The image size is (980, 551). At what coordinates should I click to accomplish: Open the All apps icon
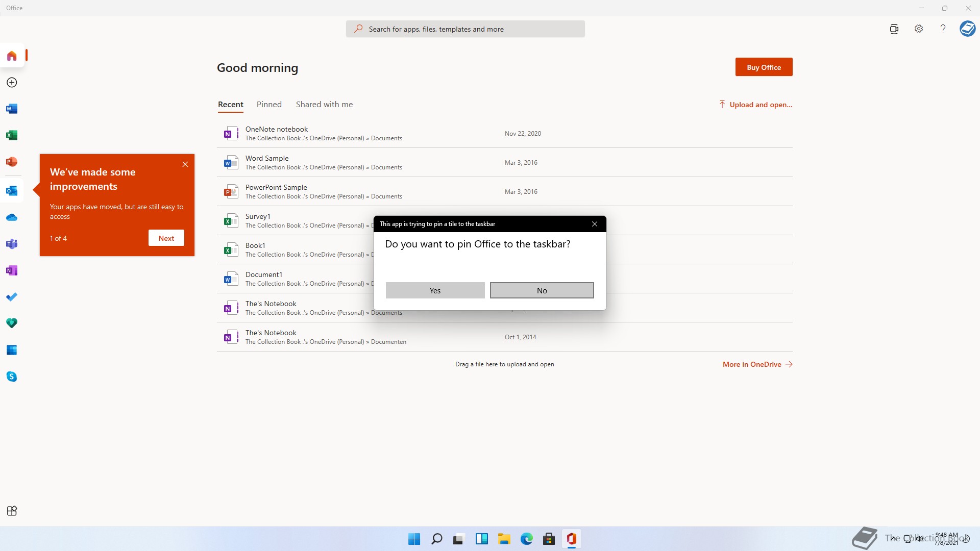12,511
